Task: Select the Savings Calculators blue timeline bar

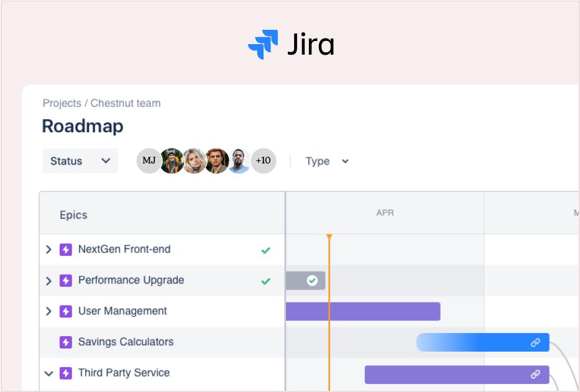Action: (x=483, y=342)
